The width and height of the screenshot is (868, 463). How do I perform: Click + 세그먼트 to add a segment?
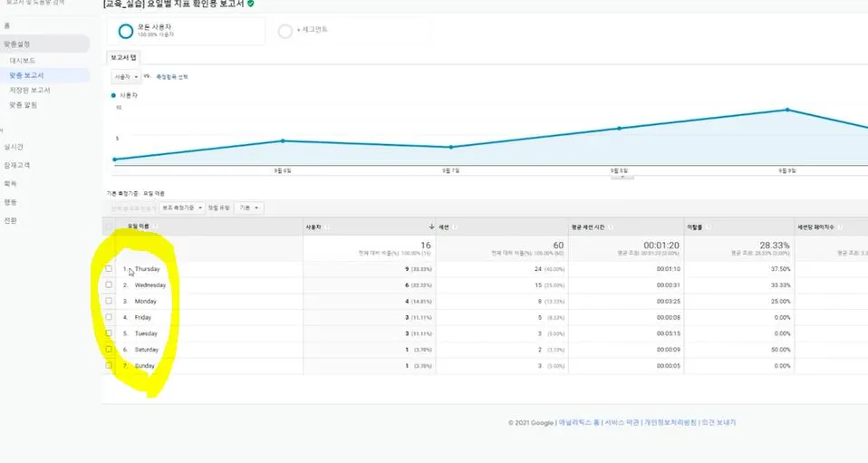313,29
